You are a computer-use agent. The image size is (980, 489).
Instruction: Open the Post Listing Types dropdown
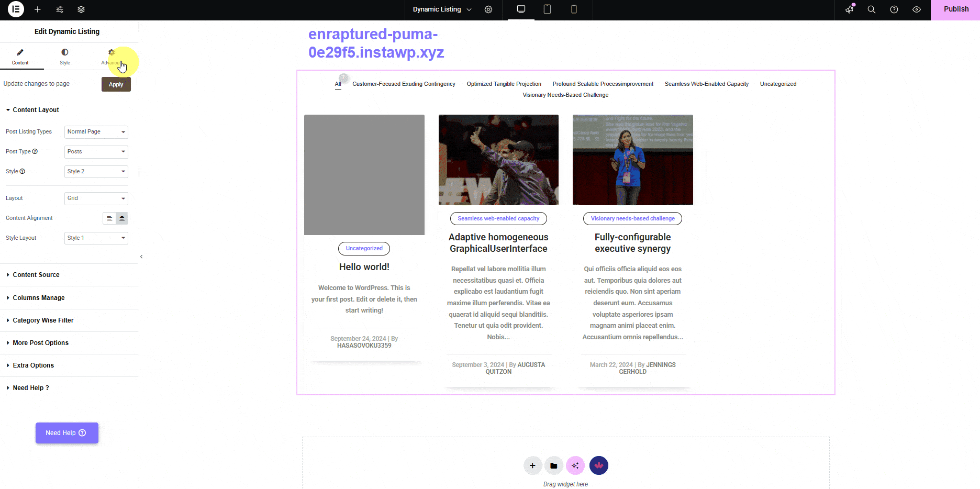pyautogui.click(x=96, y=132)
